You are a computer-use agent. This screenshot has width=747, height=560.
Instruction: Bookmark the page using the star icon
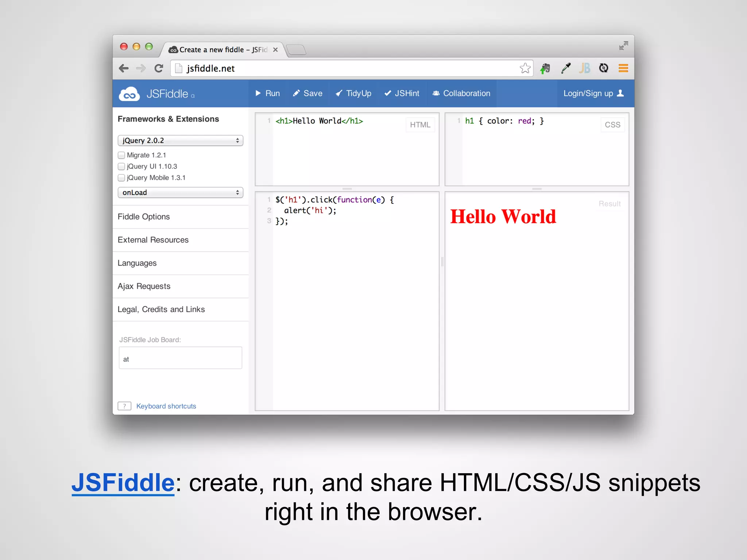[x=525, y=68]
